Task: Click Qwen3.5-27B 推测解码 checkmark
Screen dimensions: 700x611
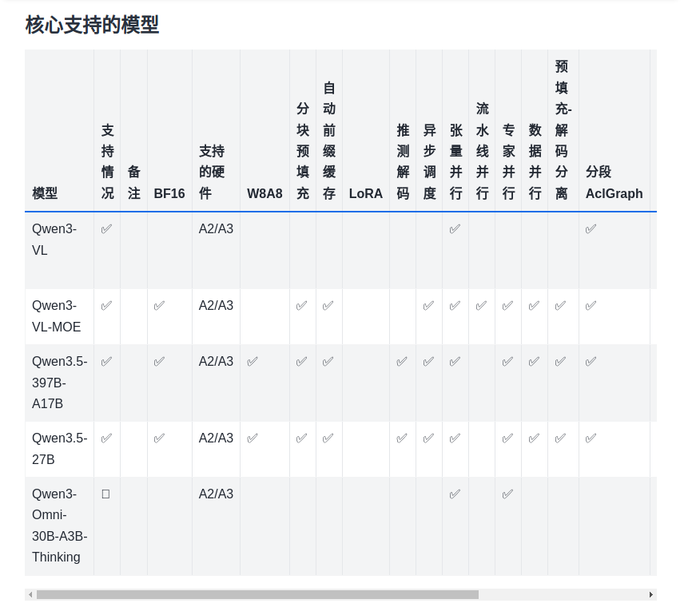Action: 401,438
